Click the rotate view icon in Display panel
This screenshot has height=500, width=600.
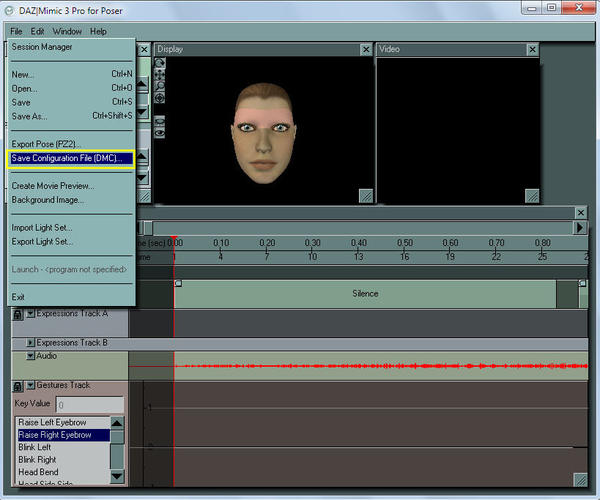(x=160, y=63)
